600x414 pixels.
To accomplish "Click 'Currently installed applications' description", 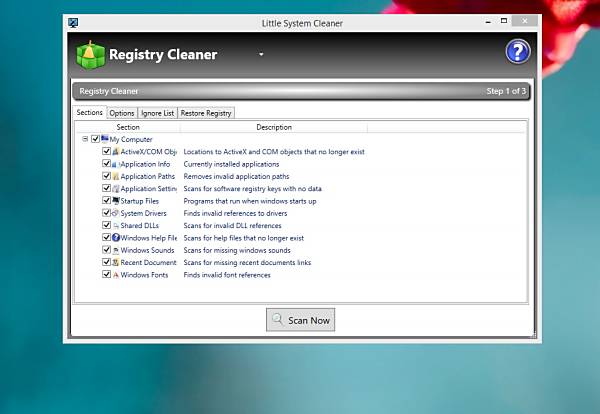I will [231, 164].
